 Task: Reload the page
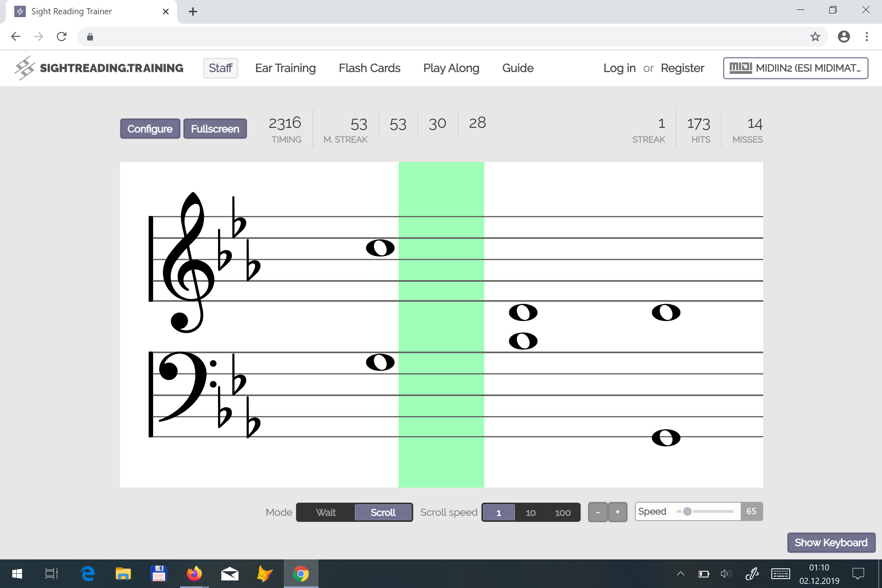click(x=62, y=37)
